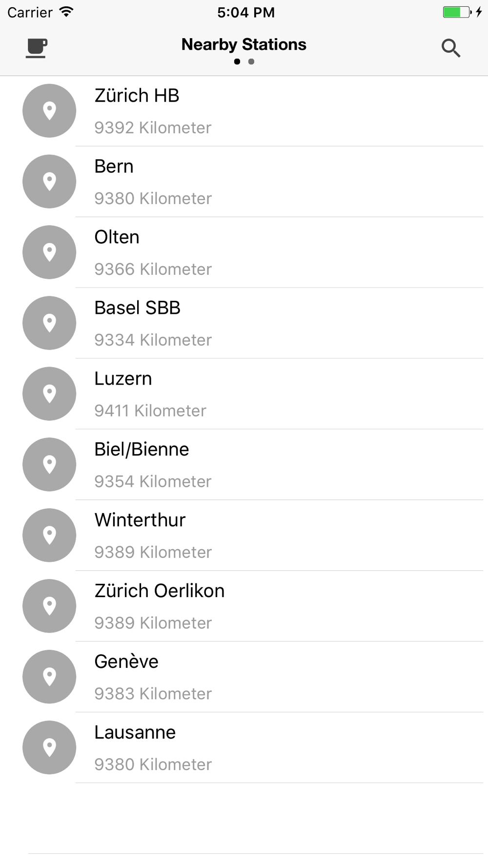This screenshot has height=868, width=488.
Task: Tap the location pin beside Zürich HB
Action: click(49, 111)
